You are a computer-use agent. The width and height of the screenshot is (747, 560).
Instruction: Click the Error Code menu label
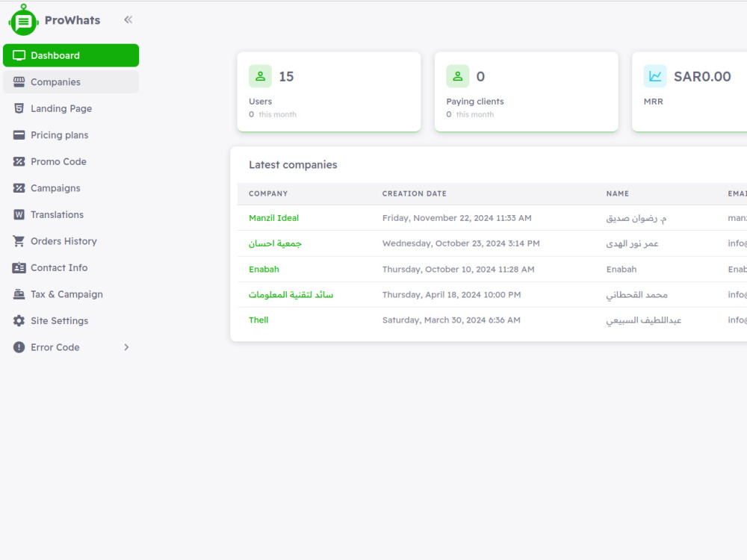(x=55, y=347)
